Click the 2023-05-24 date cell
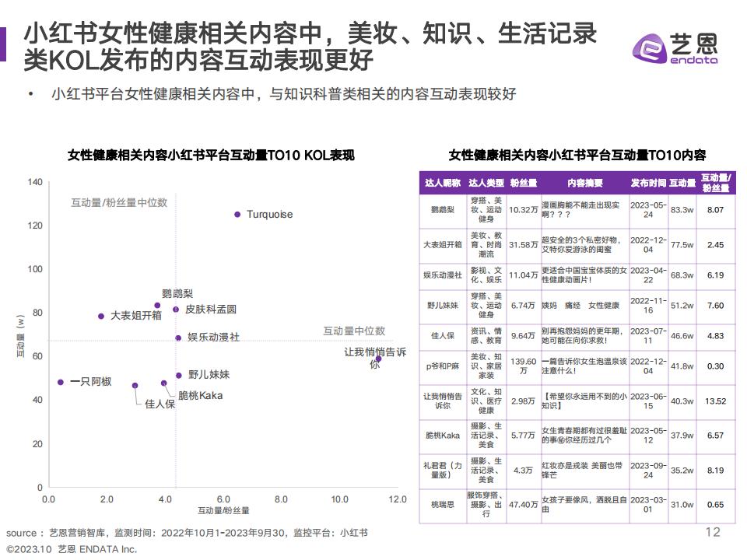The width and height of the screenshot is (747, 560). (648, 209)
